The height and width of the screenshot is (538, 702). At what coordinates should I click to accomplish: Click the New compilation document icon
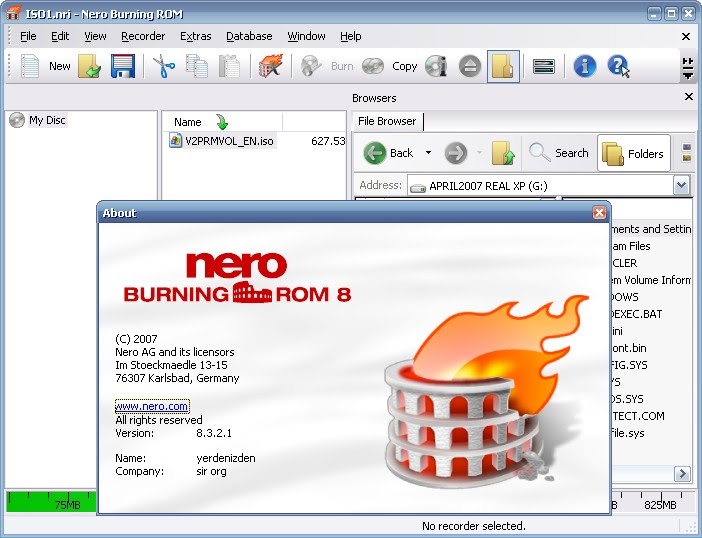tap(30, 66)
